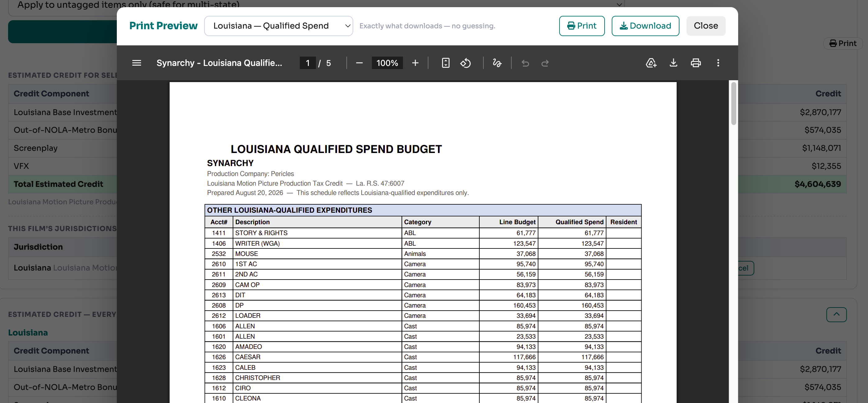Image resolution: width=868 pixels, height=403 pixels.
Task: Click the fit to page icon
Action: point(445,63)
